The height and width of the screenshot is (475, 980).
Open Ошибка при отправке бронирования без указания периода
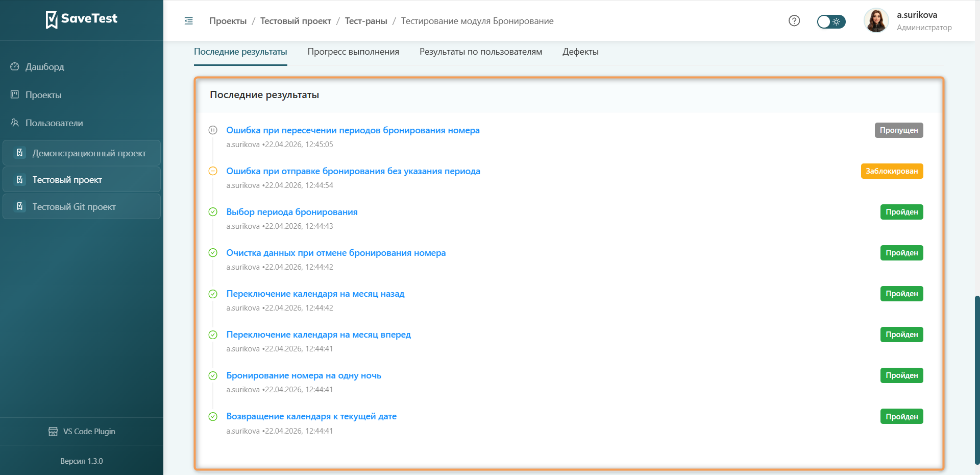[x=353, y=171]
